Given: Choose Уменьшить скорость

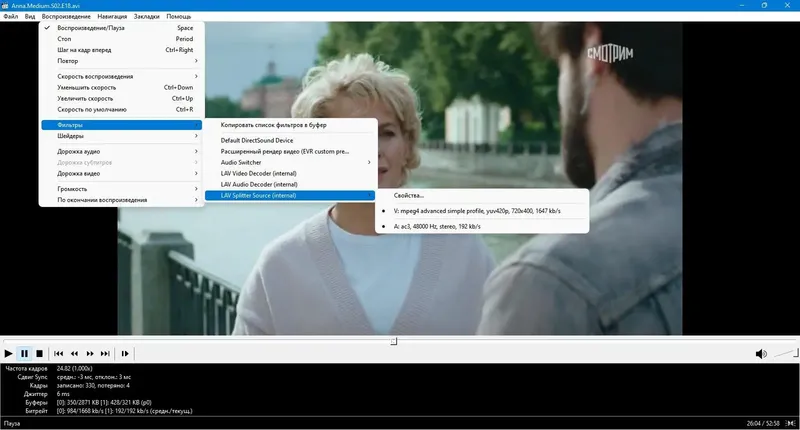Looking at the screenshot, I should [x=121, y=87].
